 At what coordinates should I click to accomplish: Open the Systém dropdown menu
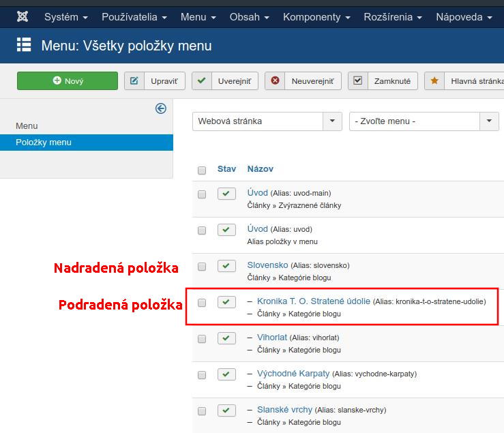click(65, 16)
